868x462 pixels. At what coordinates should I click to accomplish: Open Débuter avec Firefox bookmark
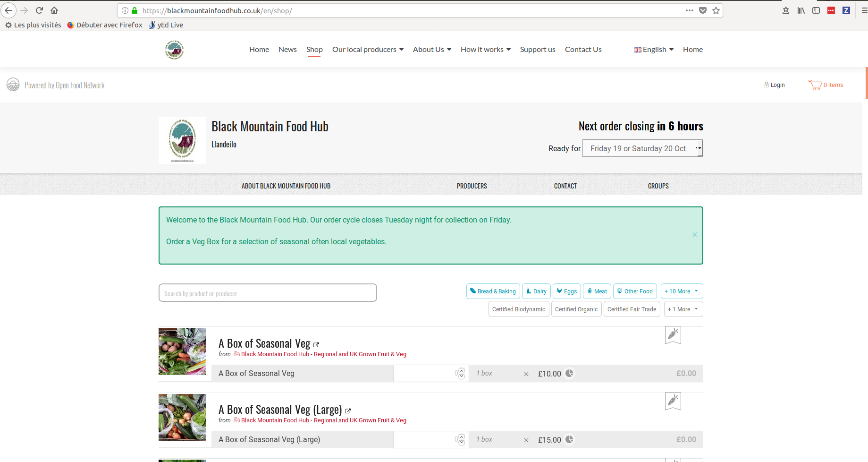point(105,25)
